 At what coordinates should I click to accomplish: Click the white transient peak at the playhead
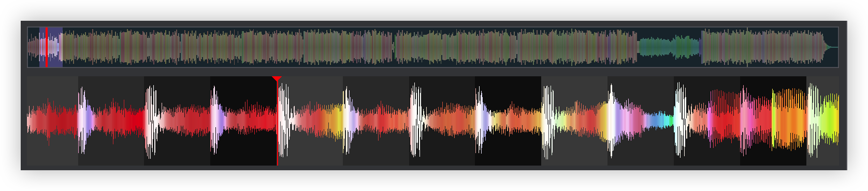pos(283,120)
